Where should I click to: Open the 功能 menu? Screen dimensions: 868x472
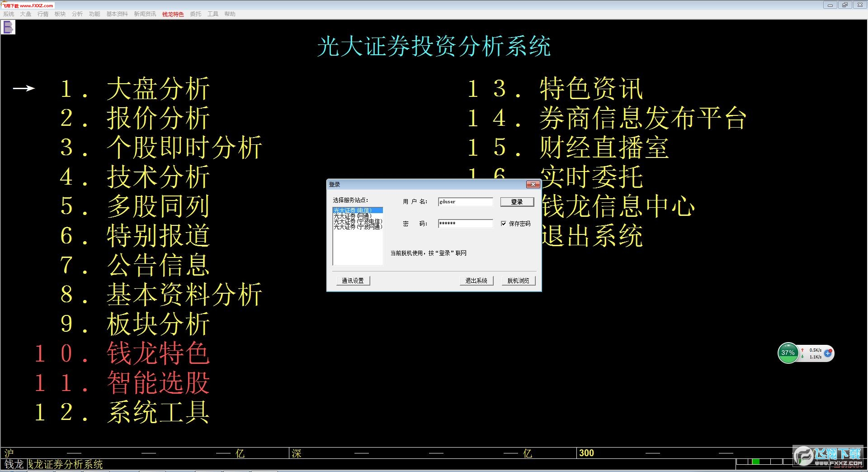94,14
